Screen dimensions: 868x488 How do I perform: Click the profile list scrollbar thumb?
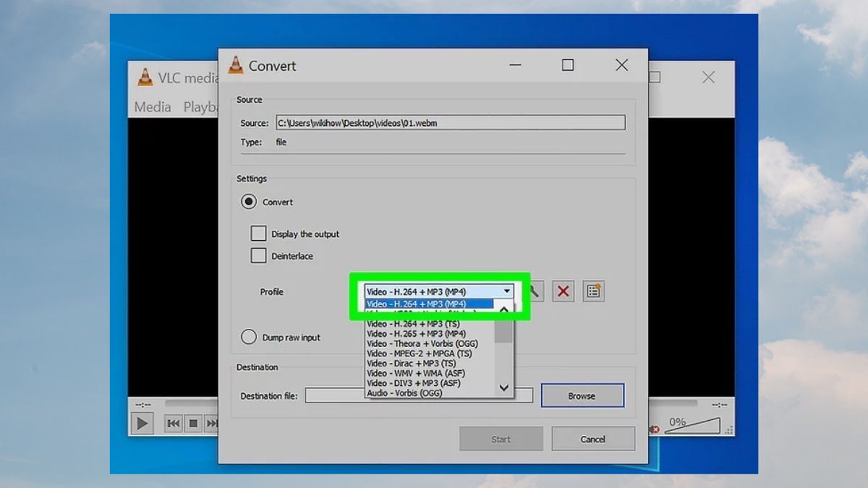504,330
